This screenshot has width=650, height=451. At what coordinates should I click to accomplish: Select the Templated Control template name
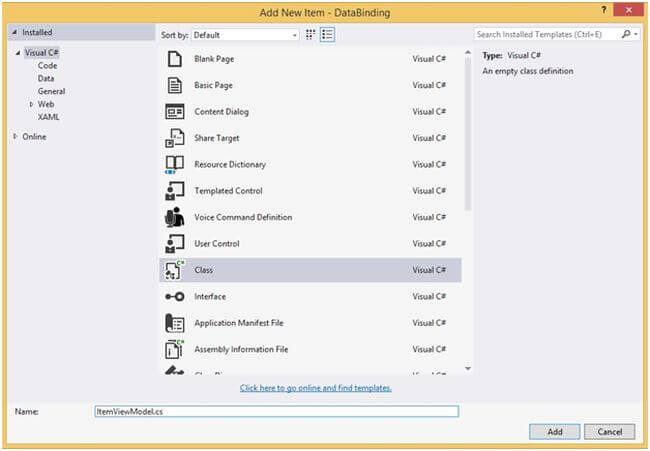(x=228, y=191)
